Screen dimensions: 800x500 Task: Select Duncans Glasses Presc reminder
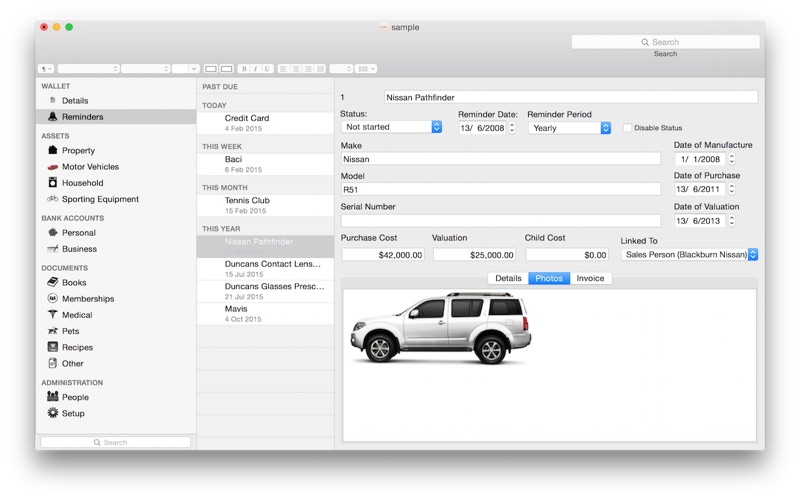265,291
